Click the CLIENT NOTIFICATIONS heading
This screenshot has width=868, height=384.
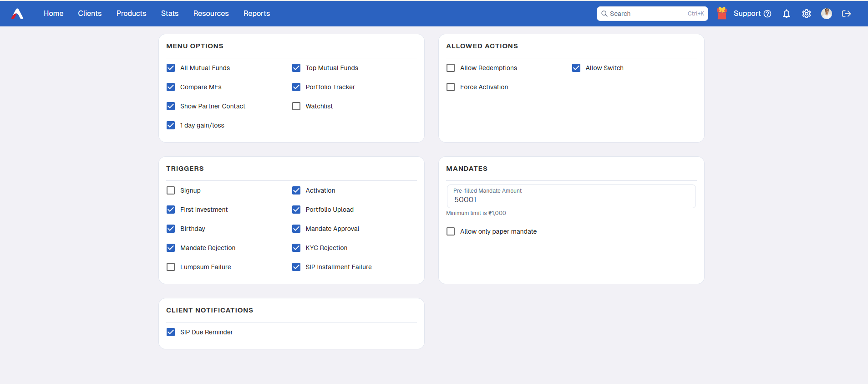pyautogui.click(x=209, y=310)
